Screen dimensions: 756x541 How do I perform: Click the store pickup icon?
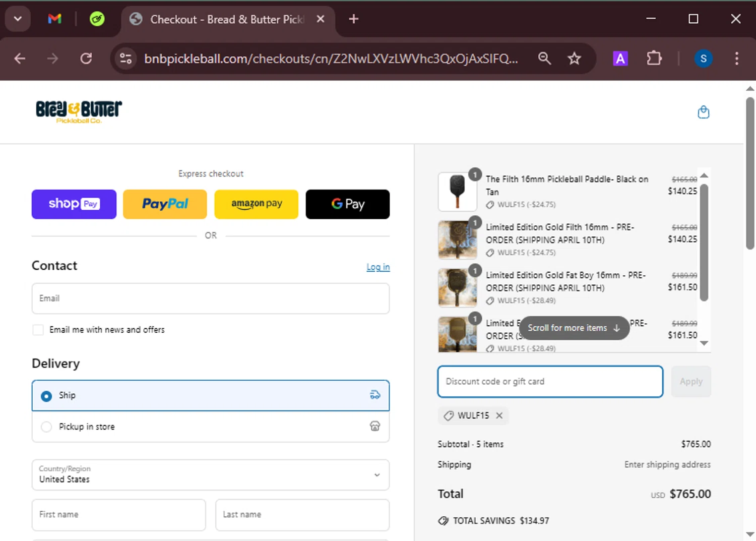coord(375,426)
